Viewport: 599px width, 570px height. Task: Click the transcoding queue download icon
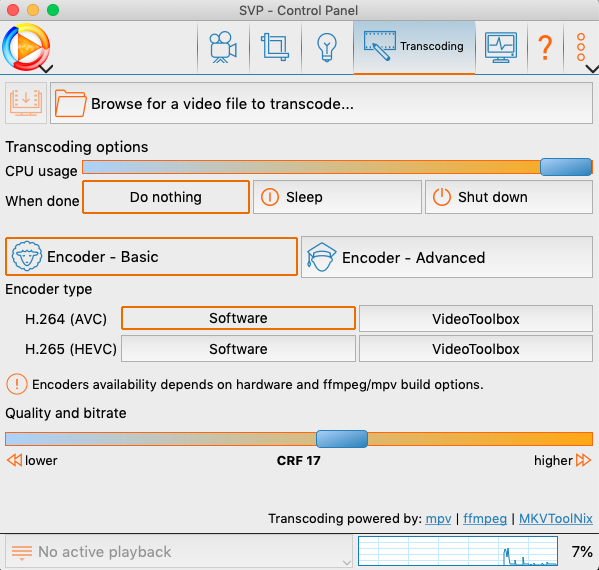26,103
